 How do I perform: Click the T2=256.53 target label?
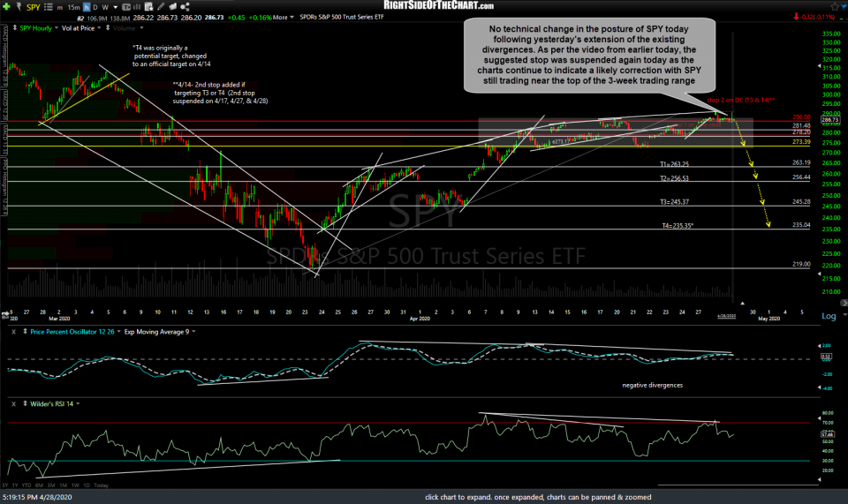[x=674, y=178]
